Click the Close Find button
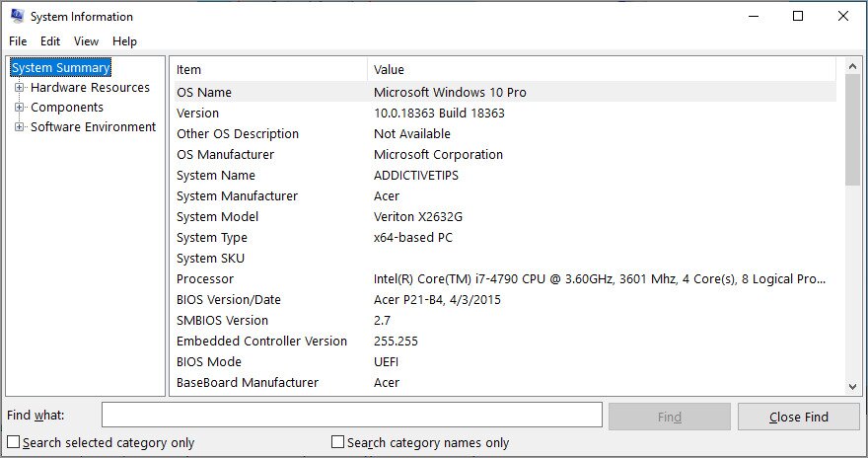868x458 pixels. point(798,417)
